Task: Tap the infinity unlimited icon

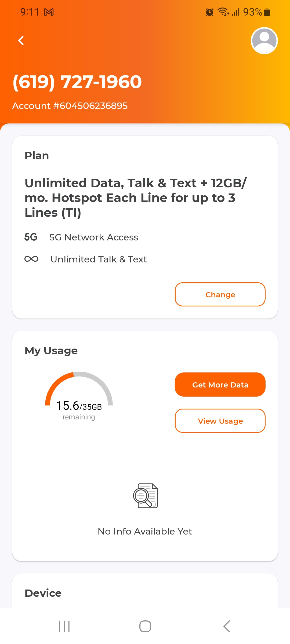Action: [x=31, y=259]
